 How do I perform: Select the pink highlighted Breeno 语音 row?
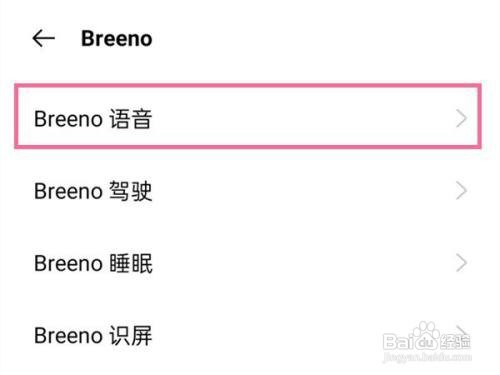coord(248,116)
